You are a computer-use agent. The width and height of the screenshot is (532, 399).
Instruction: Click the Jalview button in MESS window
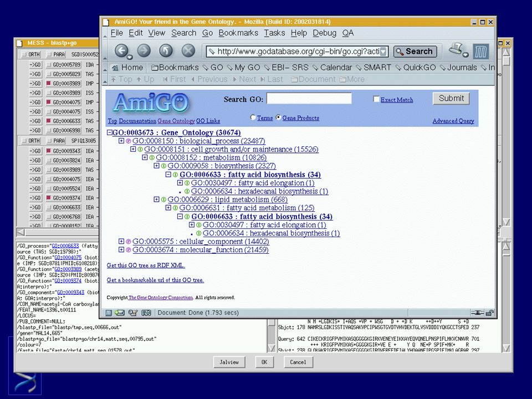tap(229, 362)
